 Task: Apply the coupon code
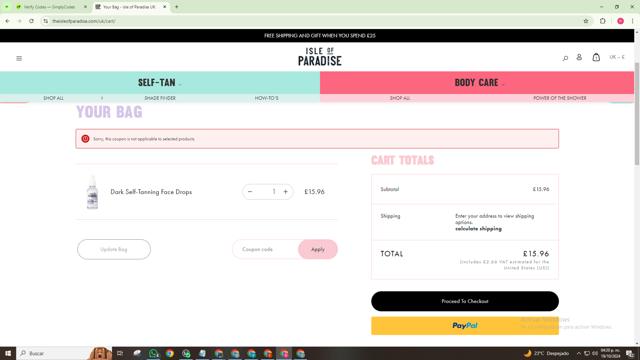coord(318,249)
